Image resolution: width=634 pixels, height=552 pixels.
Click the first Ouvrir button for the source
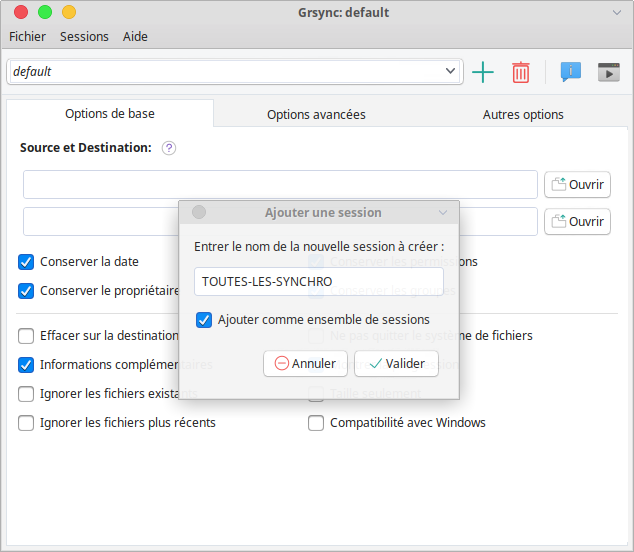click(x=577, y=184)
